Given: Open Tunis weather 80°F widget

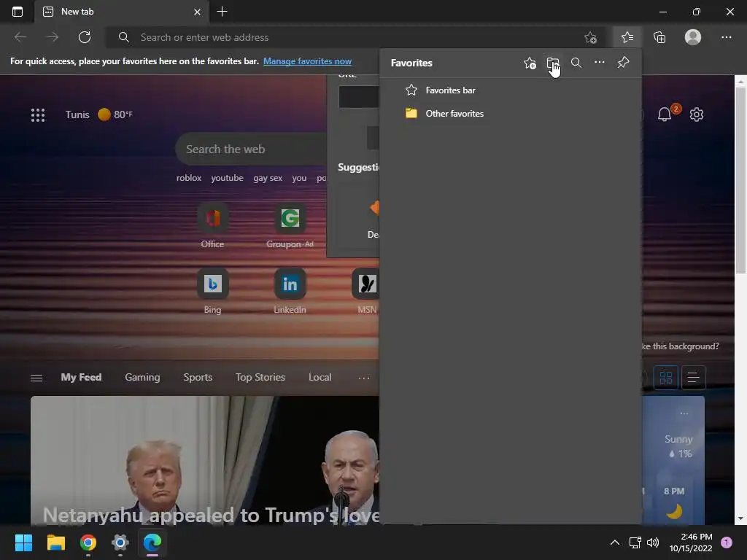Looking at the screenshot, I should 99,114.
